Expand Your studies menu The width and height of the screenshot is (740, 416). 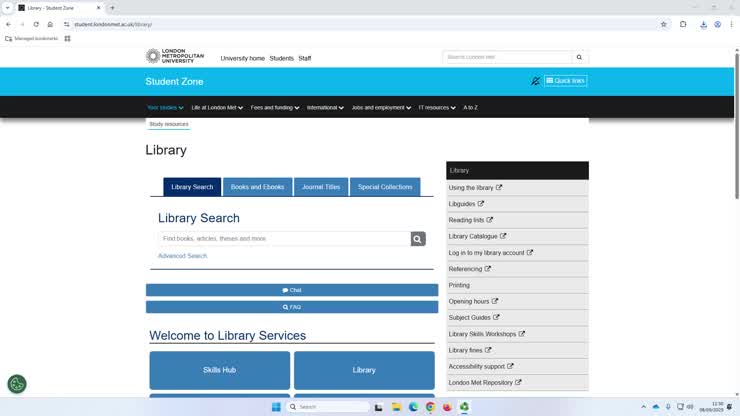click(165, 108)
